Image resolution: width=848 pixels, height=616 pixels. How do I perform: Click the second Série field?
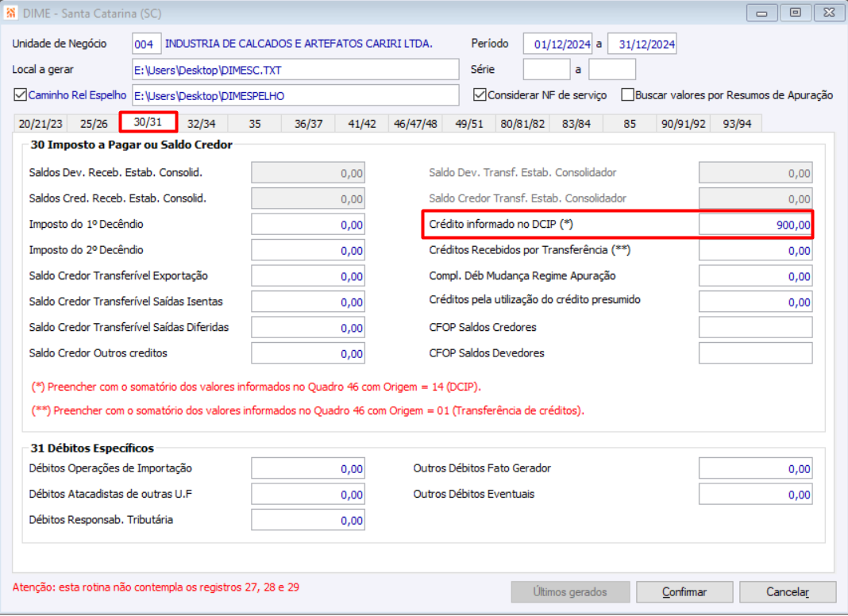[x=612, y=70]
